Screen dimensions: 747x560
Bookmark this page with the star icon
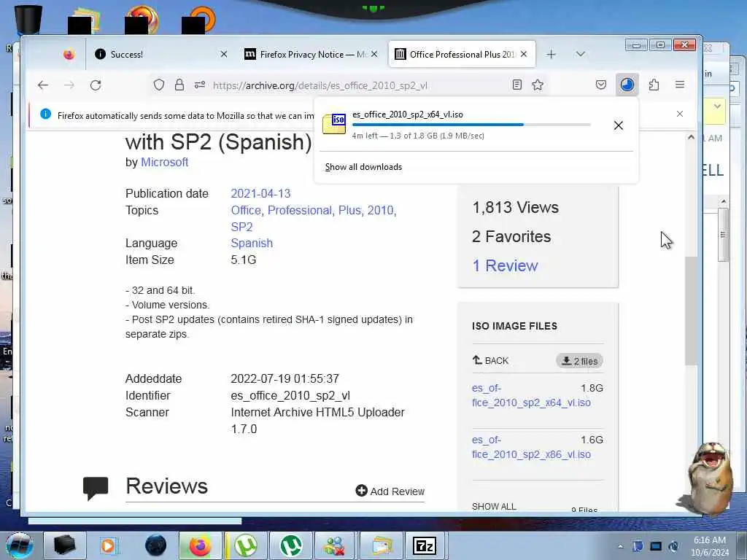click(x=538, y=85)
